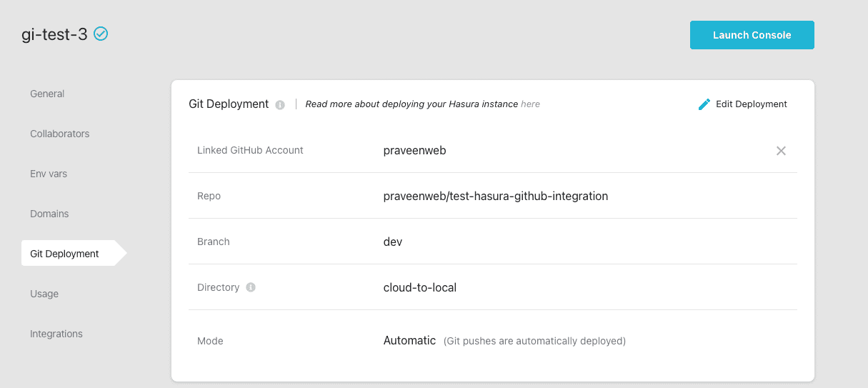
Task: Follow the 'here' documentation link
Action: (x=530, y=104)
